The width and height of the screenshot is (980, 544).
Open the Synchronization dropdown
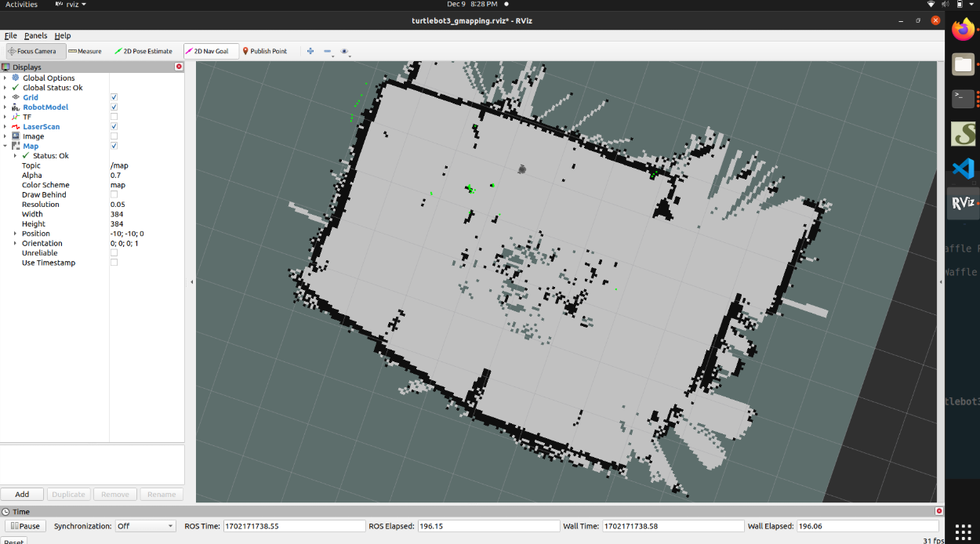point(146,526)
